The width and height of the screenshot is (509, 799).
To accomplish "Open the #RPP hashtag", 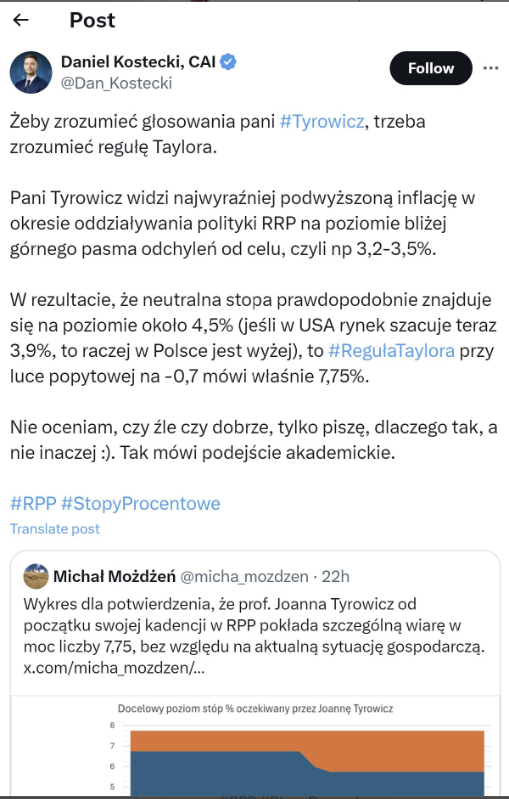I will click(x=33, y=503).
